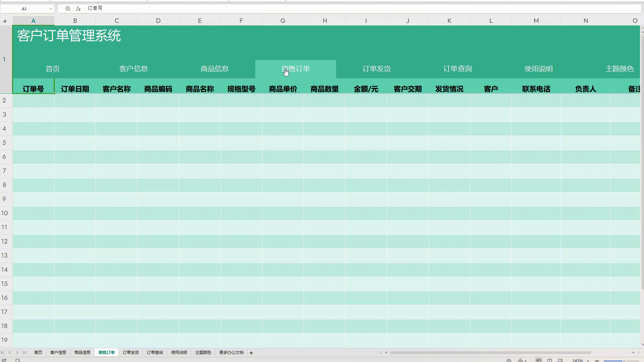Viewport: 644px width, 362px height.
Task: Click the 金额/元 header cell
Action: coord(366,89)
